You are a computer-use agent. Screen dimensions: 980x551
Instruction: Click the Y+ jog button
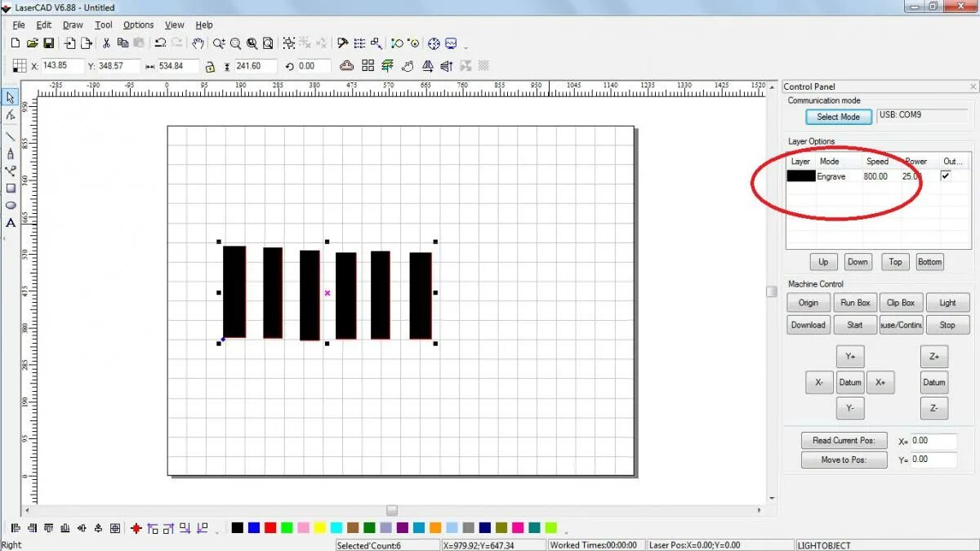pos(850,357)
